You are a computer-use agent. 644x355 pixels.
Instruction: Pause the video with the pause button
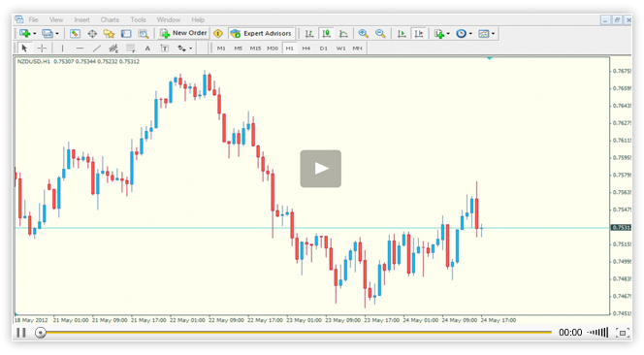[21, 333]
